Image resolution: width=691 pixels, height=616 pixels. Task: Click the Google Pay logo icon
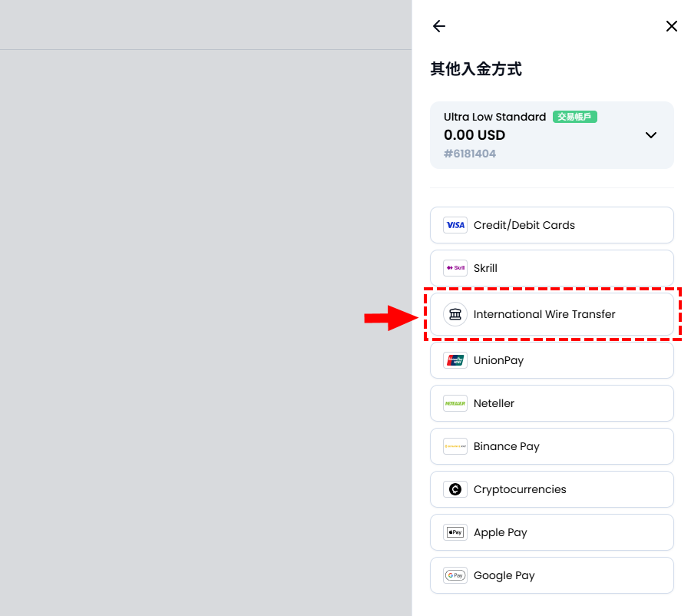455,575
